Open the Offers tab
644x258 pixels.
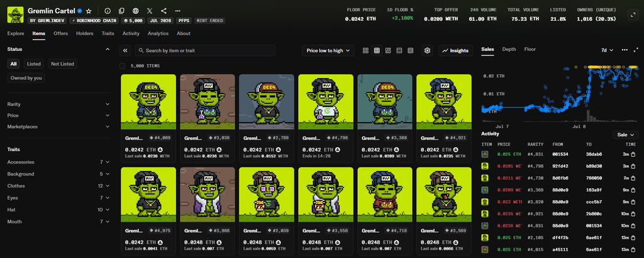point(61,34)
